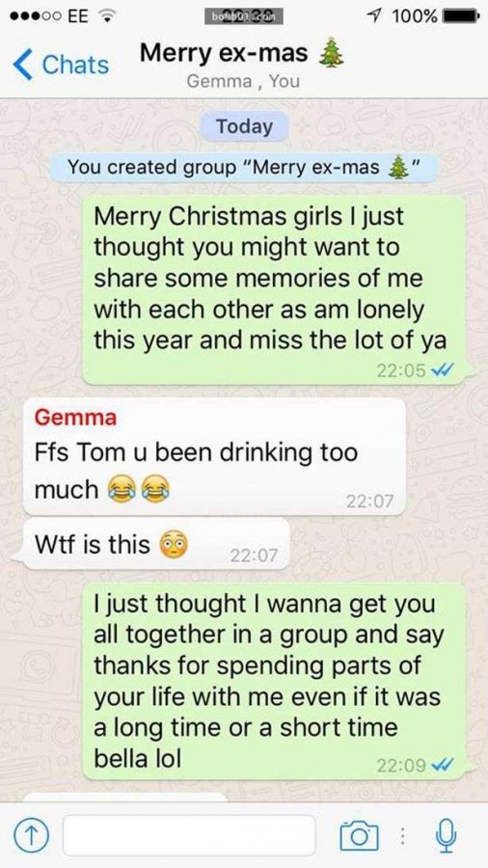Tap the microphone voice message icon
This screenshot has height=868, width=488.
pyautogui.click(x=446, y=835)
